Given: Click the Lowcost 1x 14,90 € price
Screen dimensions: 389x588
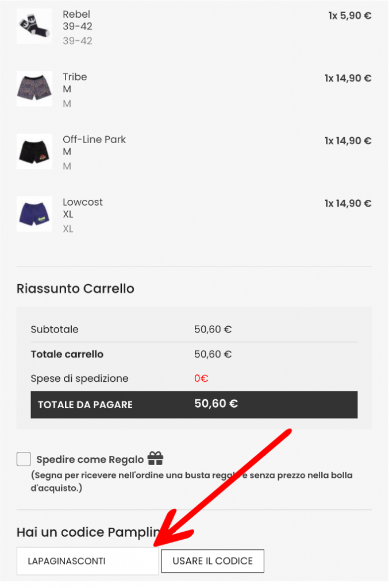Looking at the screenshot, I should coord(348,203).
